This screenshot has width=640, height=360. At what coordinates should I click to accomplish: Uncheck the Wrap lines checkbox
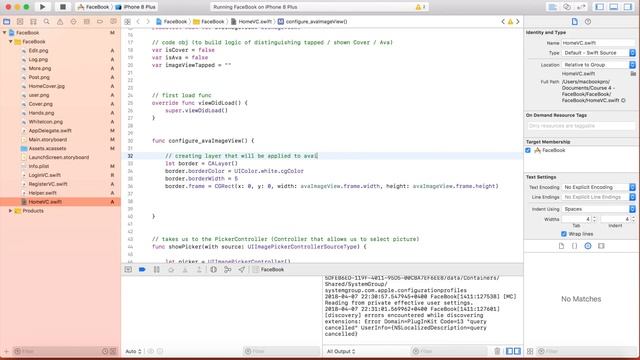(564, 234)
